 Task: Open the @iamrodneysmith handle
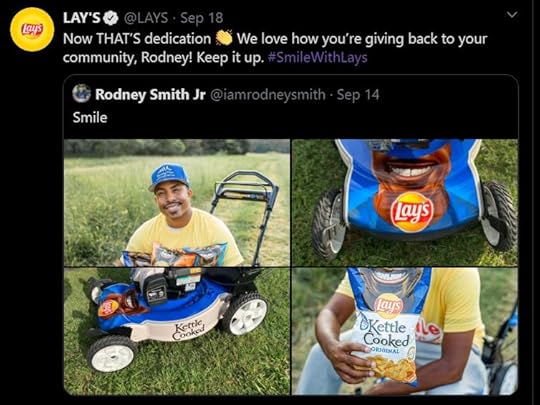268,94
